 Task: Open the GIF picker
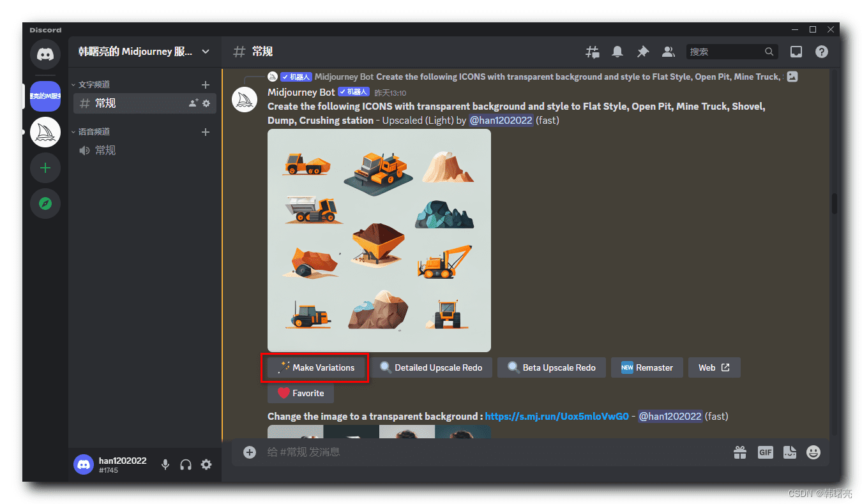coord(765,452)
